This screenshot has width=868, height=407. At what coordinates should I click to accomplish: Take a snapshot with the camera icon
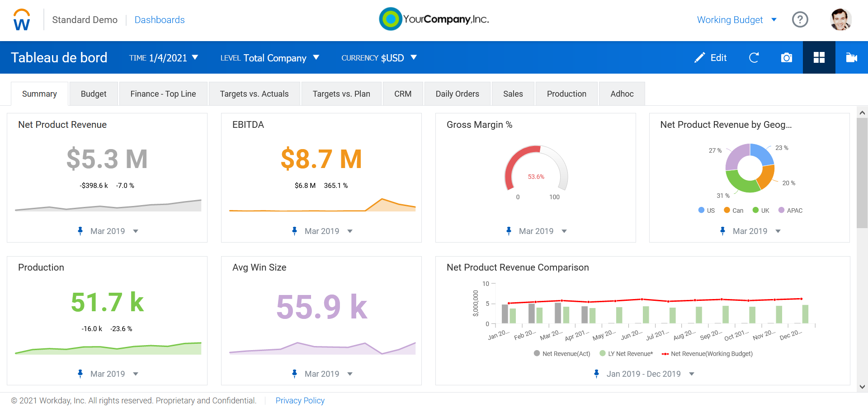pos(787,57)
